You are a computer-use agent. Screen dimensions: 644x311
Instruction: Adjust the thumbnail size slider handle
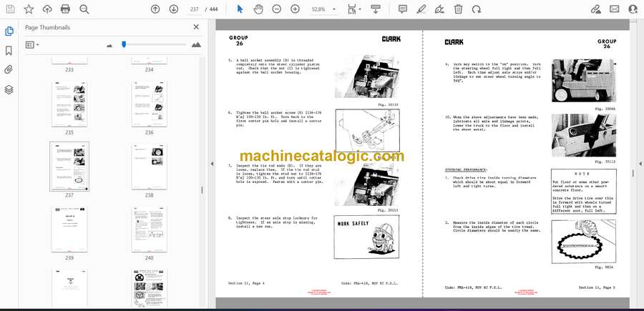click(x=124, y=44)
